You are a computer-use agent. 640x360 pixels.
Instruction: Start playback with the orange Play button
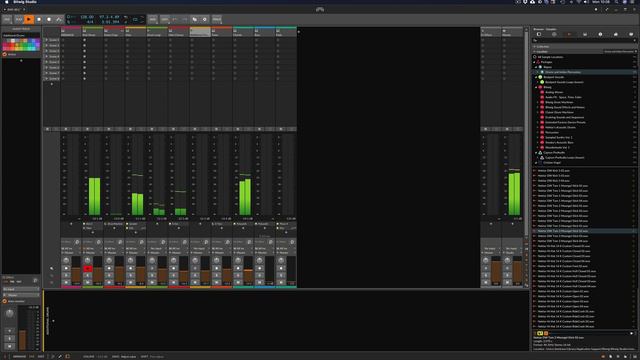click(x=29, y=19)
